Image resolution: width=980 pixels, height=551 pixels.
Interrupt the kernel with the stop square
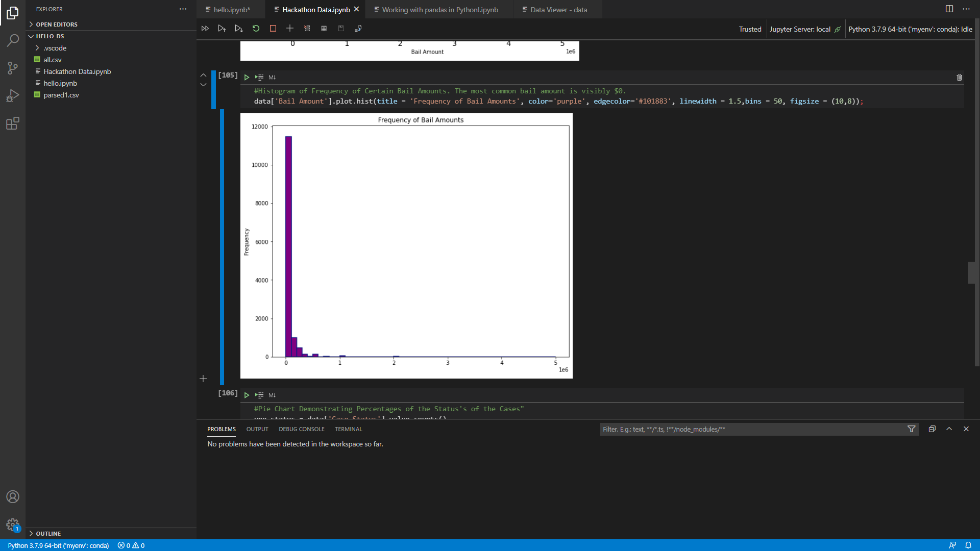[273, 29]
